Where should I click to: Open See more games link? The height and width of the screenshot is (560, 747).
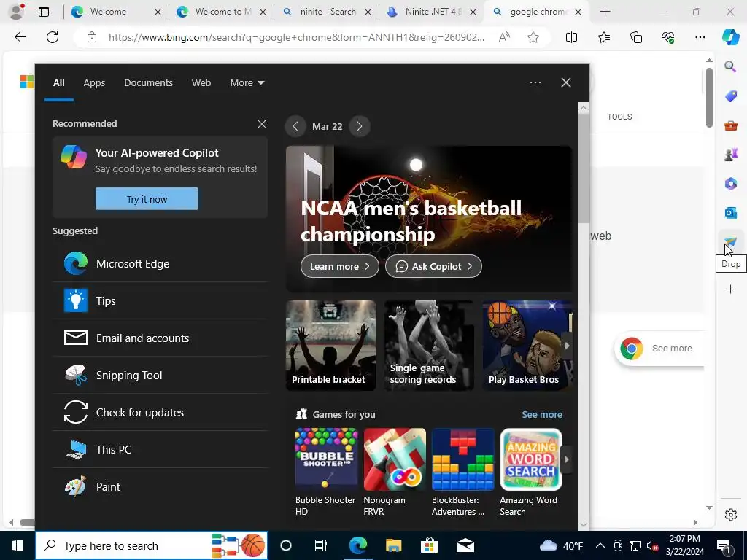pos(542,414)
